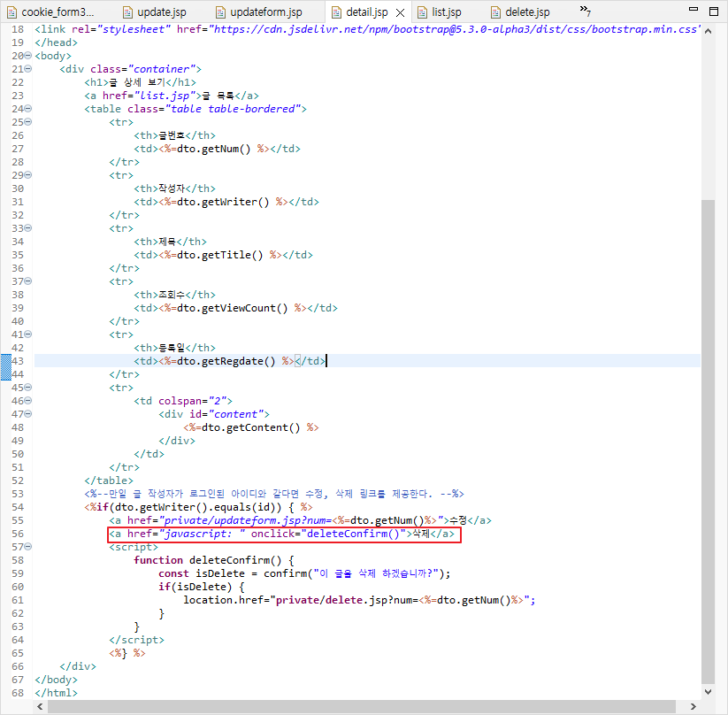Collapse the content div at line 47
The image size is (728, 715).
pyautogui.click(x=28, y=414)
